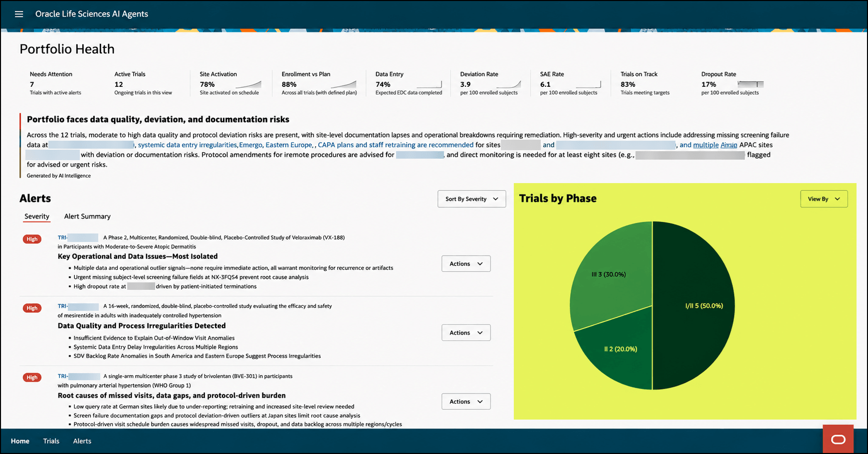Go to Home in bottom navigation

(20, 441)
